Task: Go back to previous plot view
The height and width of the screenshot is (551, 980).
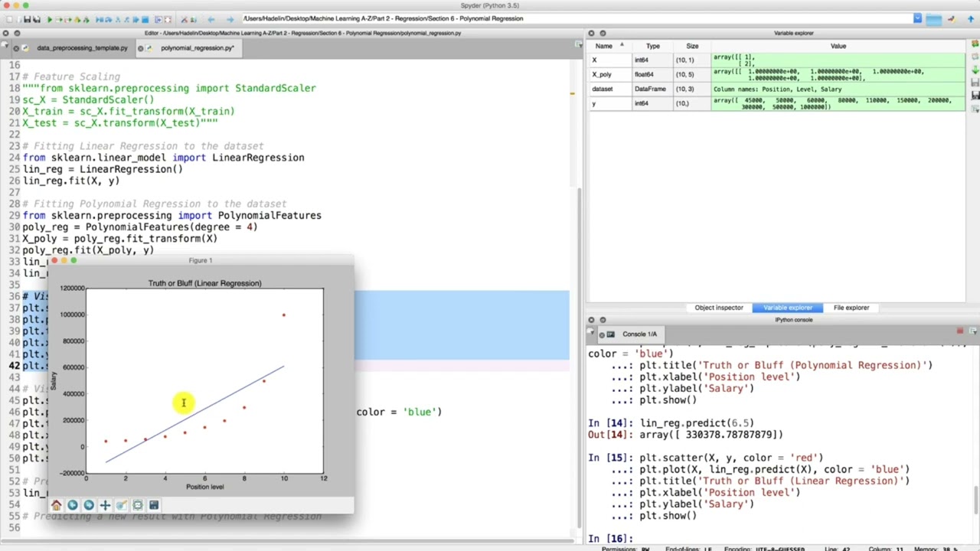Action: (72, 505)
